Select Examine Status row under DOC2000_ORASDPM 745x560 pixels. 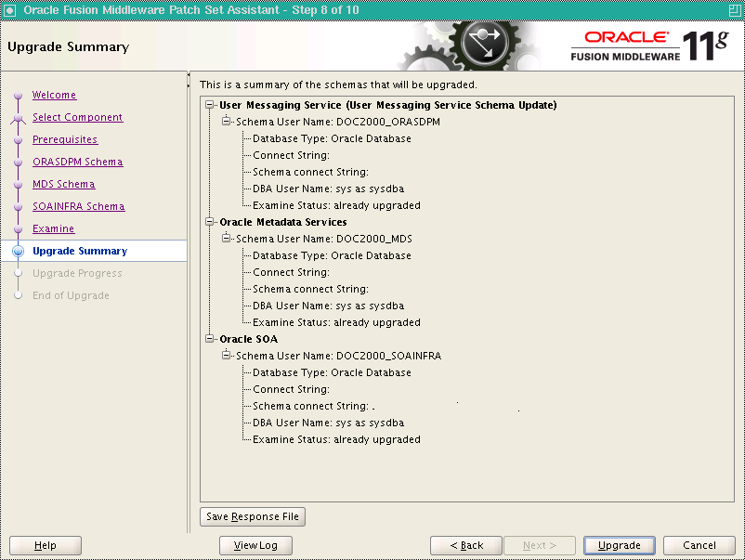pyautogui.click(x=336, y=205)
